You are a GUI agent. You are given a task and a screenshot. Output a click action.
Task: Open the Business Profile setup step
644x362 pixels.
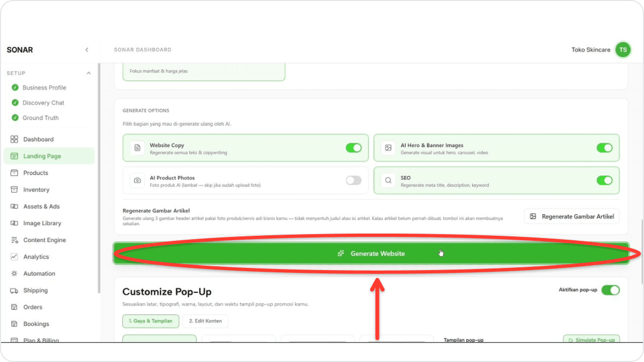44,87
